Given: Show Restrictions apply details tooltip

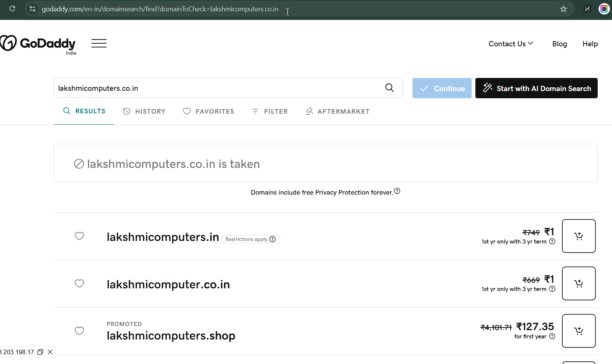Looking at the screenshot, I should (273, 239).
